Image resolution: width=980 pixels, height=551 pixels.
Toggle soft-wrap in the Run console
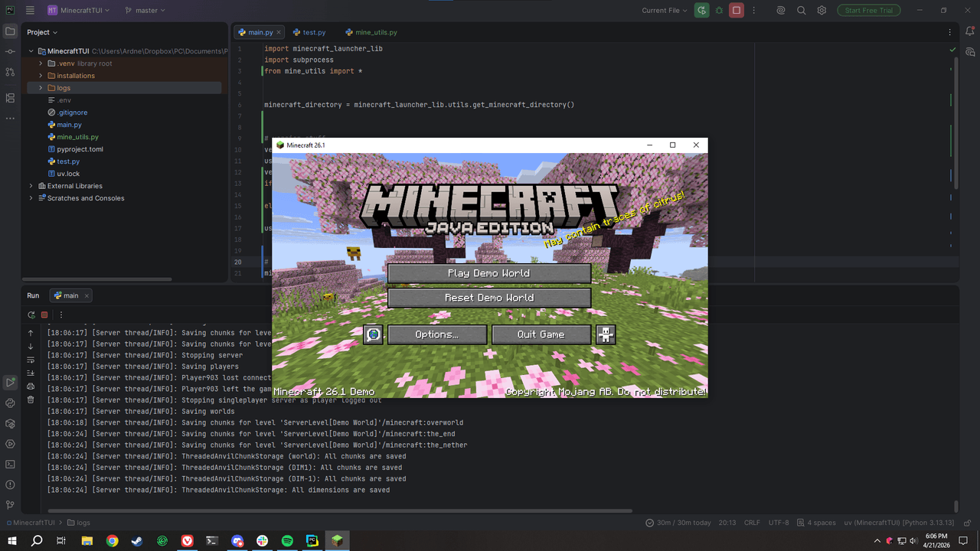point(31,360)
